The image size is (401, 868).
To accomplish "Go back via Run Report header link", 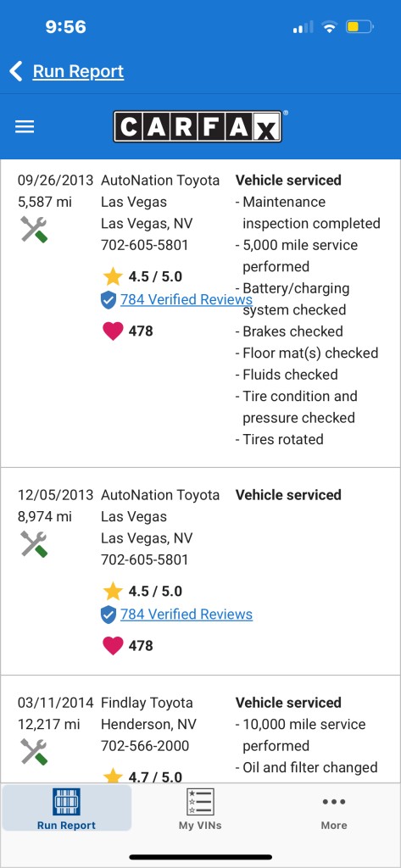I will pos(78,71).
